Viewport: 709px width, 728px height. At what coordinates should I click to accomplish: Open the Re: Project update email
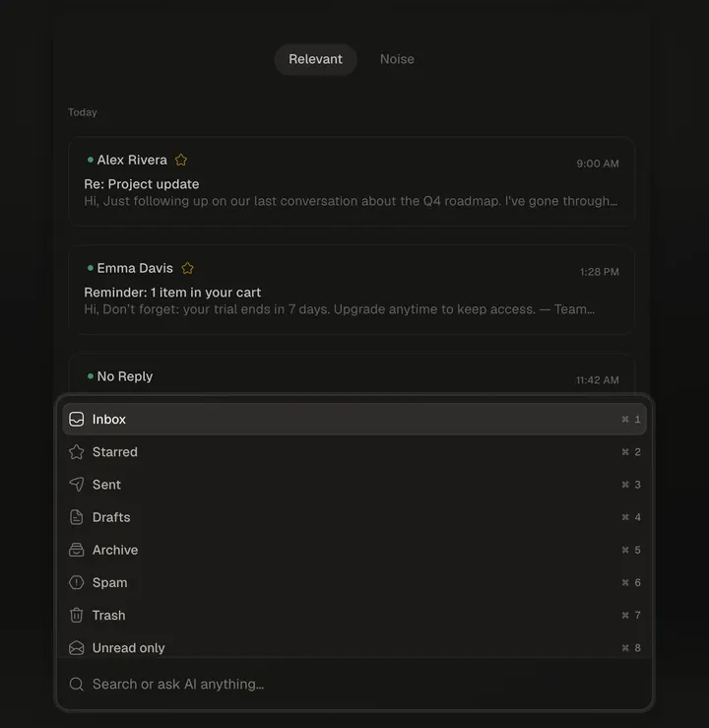pos(352,181)
